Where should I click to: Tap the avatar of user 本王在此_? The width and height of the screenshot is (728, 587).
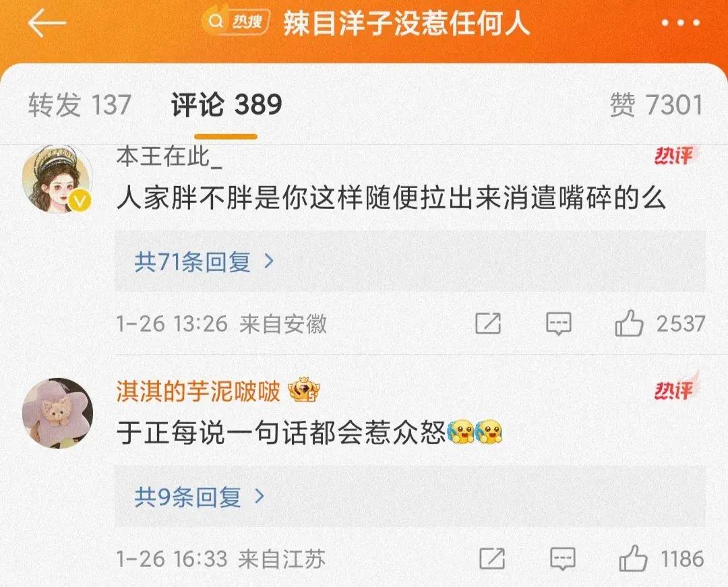coord(57,179)
